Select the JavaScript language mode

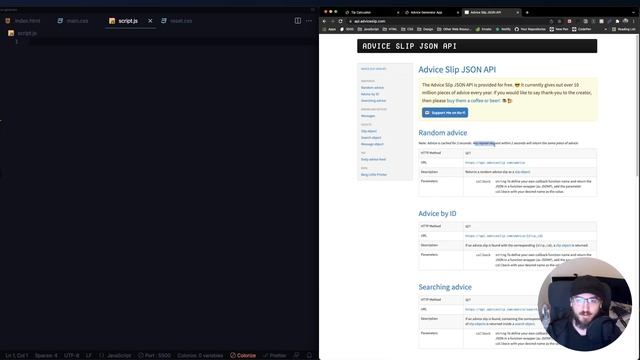point(115,356)
